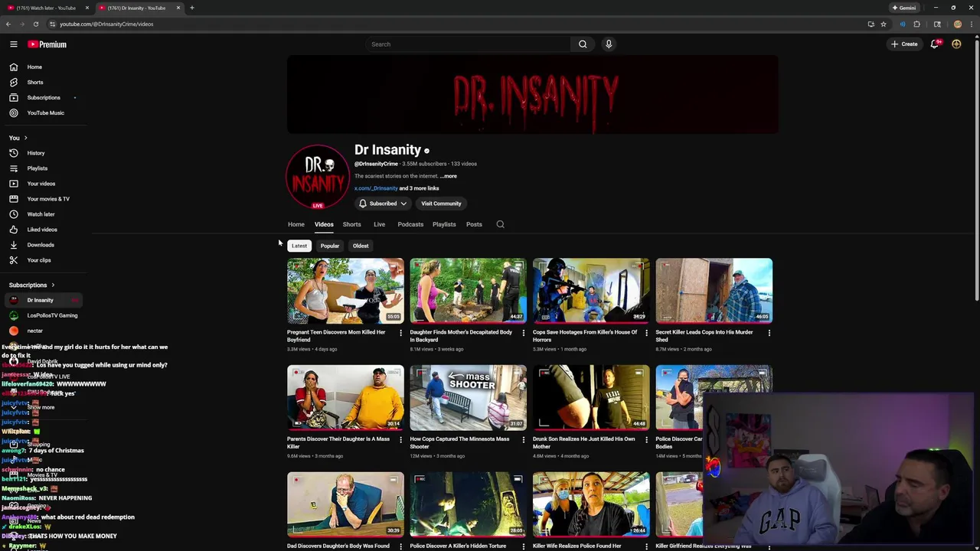Screen dimensions: 980x551
Task: Open the notifications bell
Action: pyautogui.click(x=934, y=44)
